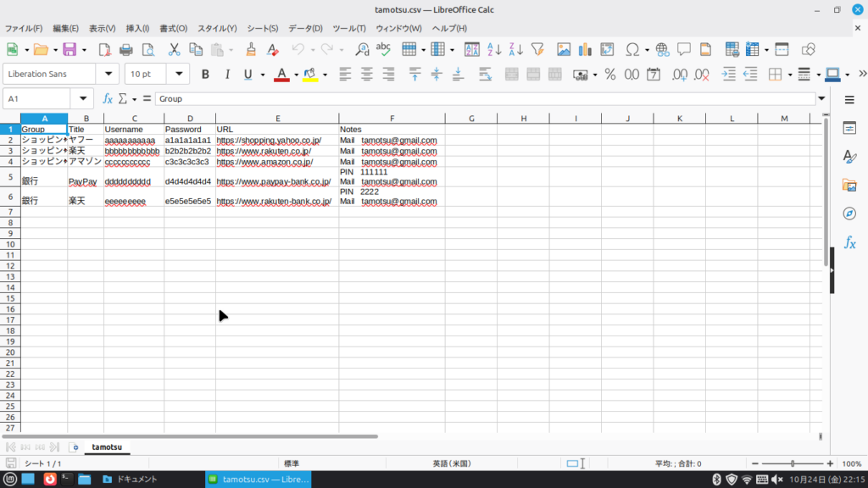The height and width of the screenshot is (488, 868).
Task: Toggle Bold formatting
Action: pyautogui.click(x=206, y=75)
